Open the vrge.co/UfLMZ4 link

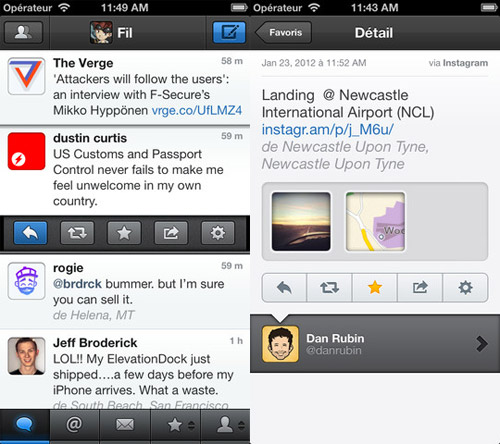pos(197,110)
